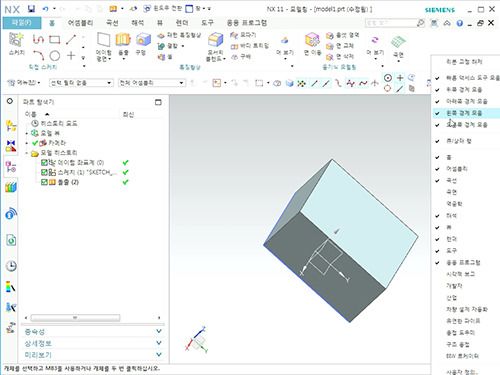This screenshot has height=375, width=500.
Task: Click the Sketch (스케치) tool icon
Action: (x=16, y=40)
